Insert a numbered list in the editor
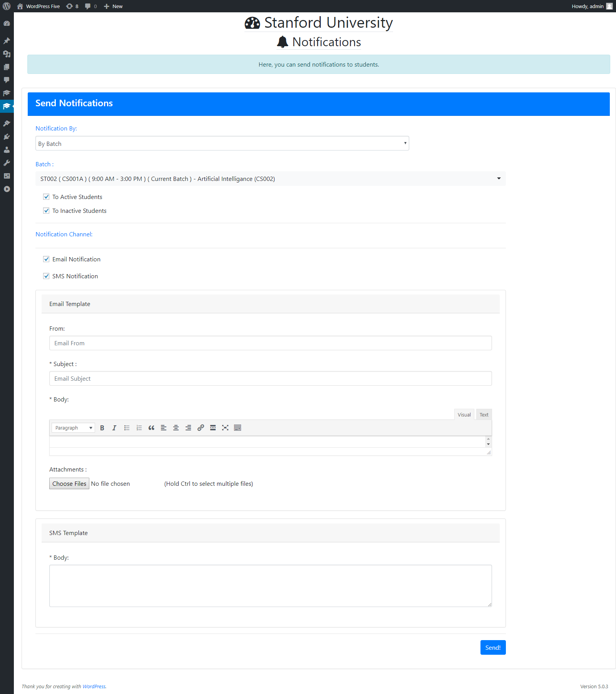The height and width of the screenshot is (694, 616). (x=139, y=428)
